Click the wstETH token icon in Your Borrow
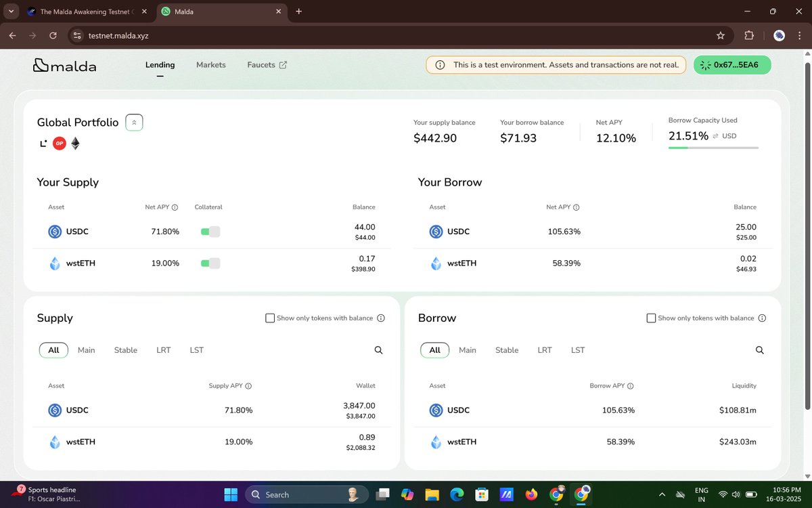 click(436, 263)
